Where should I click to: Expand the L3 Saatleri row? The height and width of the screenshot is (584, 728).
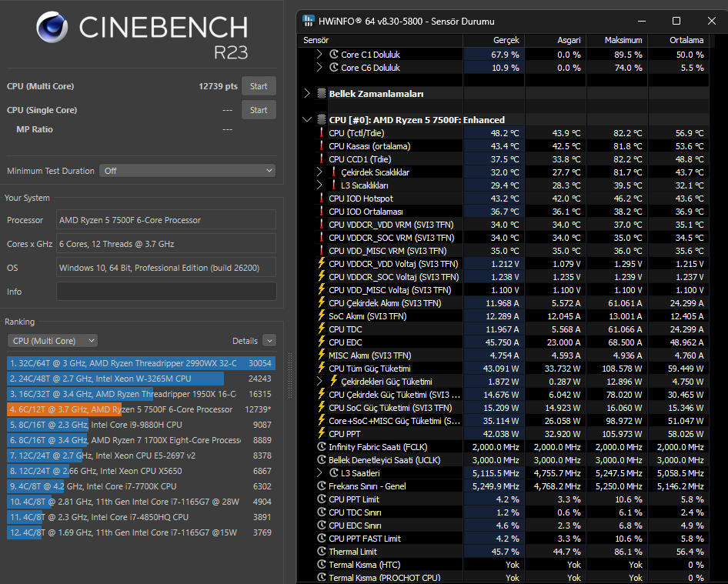pyautogui.click(x=319, y=472)
